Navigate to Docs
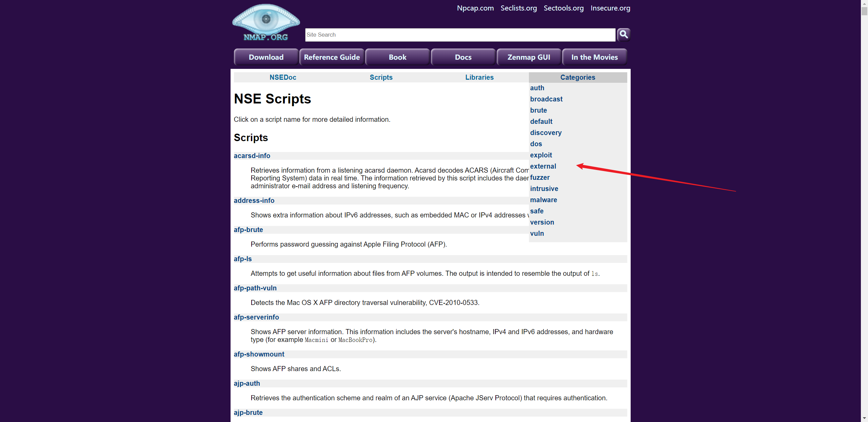 463,57
